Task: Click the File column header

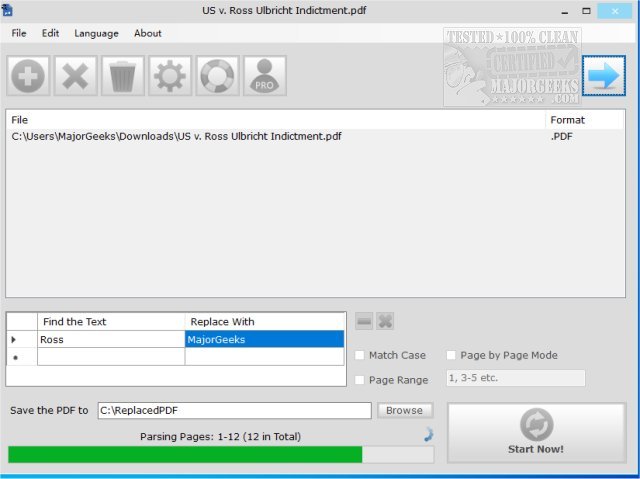Action: (276, 120)
